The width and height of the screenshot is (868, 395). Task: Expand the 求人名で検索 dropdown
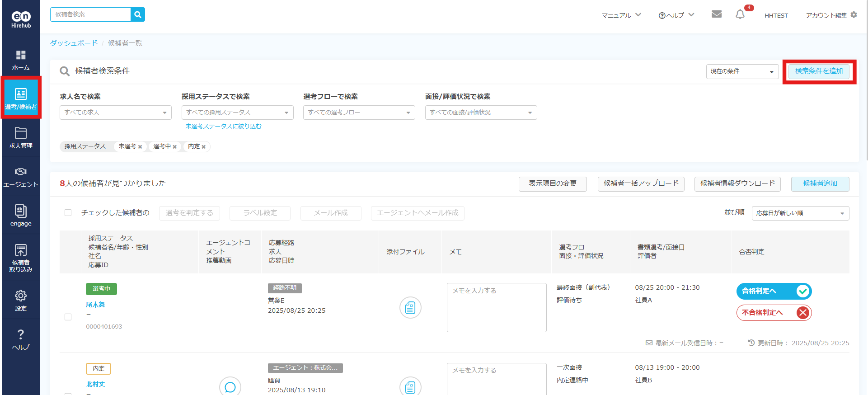(115, 113)
